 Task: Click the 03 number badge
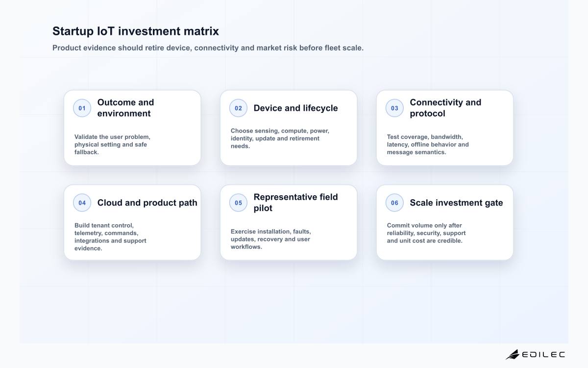pyautogui.click(x=394, y=108)
